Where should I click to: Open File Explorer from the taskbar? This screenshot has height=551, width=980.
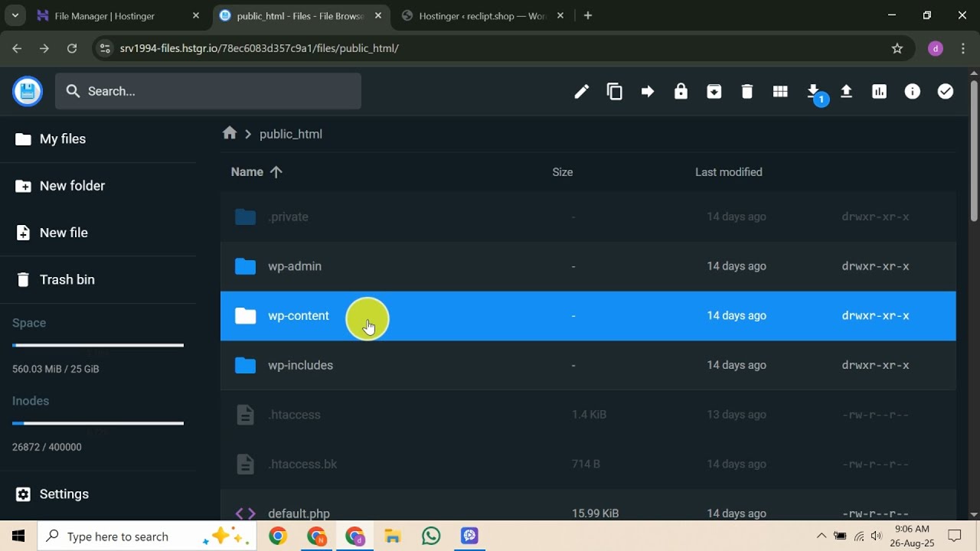pyautogui.click(x=393, y=536)
